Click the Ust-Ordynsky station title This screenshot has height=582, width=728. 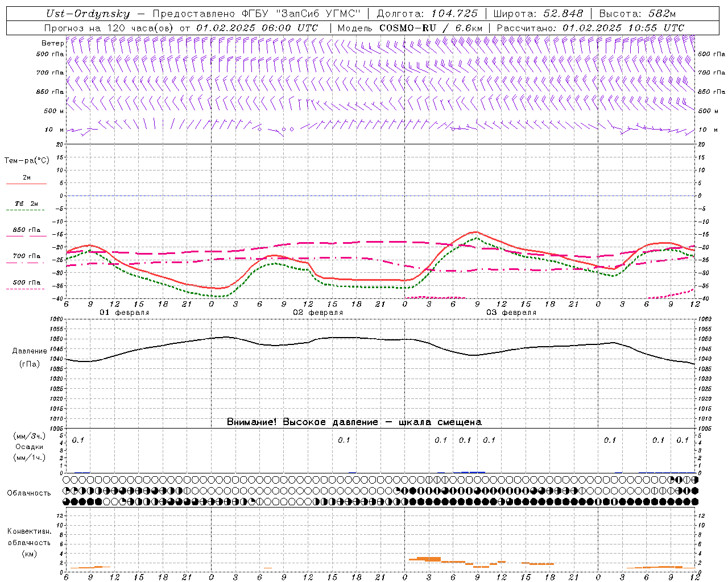pos(88,14)
